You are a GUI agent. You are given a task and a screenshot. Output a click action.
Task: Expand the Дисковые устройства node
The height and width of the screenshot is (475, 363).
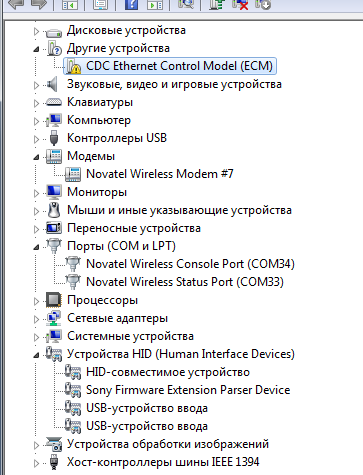click(36, 32)
